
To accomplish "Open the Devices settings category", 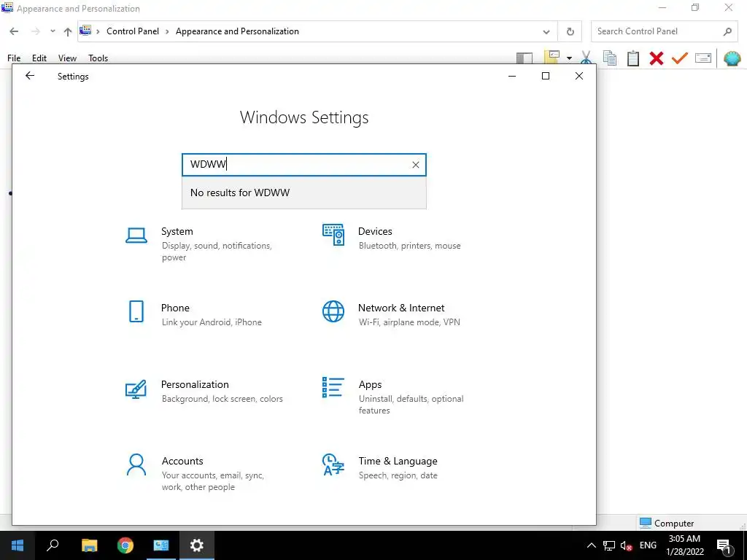I will (392, 238).
